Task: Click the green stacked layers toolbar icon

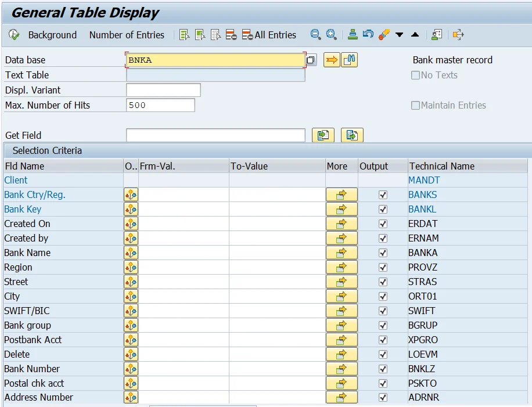Action: click(x=353, y=35)
